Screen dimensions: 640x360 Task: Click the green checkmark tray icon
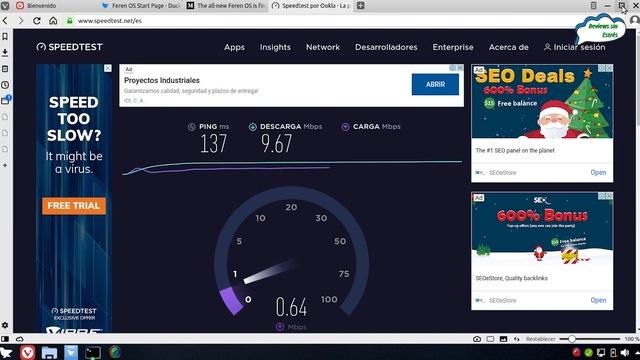(589, 352)
